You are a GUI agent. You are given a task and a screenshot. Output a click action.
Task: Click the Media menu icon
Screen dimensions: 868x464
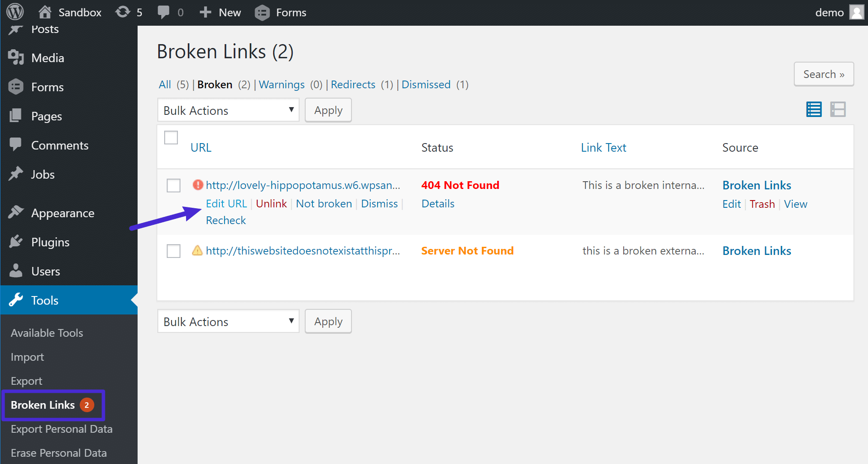pyautogui.click(x=16, y=57)
